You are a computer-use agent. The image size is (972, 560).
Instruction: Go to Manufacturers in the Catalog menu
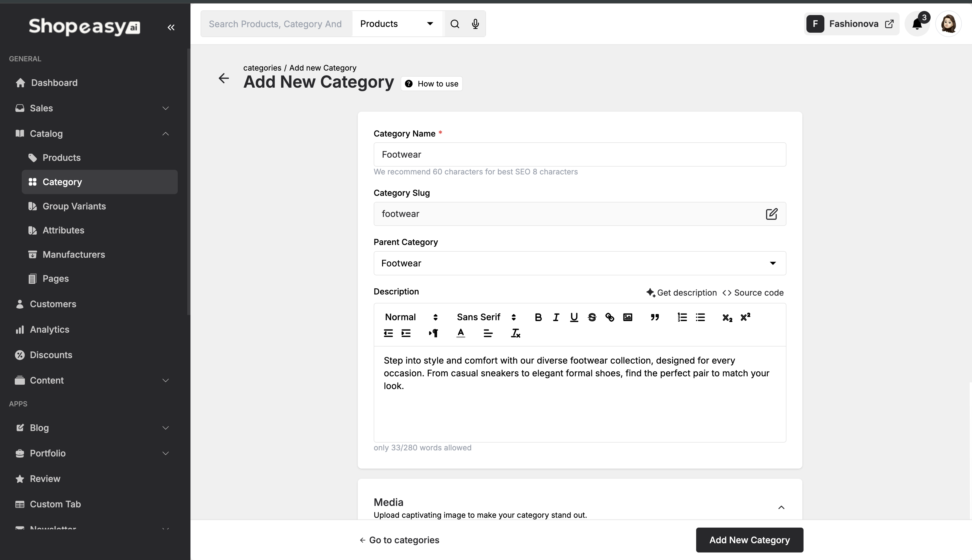(74, 255)
